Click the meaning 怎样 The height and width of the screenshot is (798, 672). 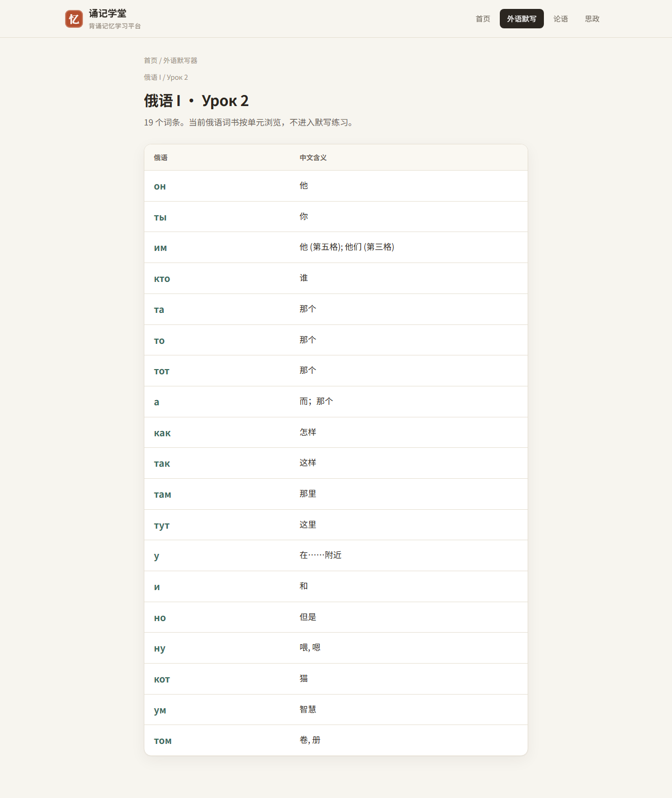pos(308,432)
